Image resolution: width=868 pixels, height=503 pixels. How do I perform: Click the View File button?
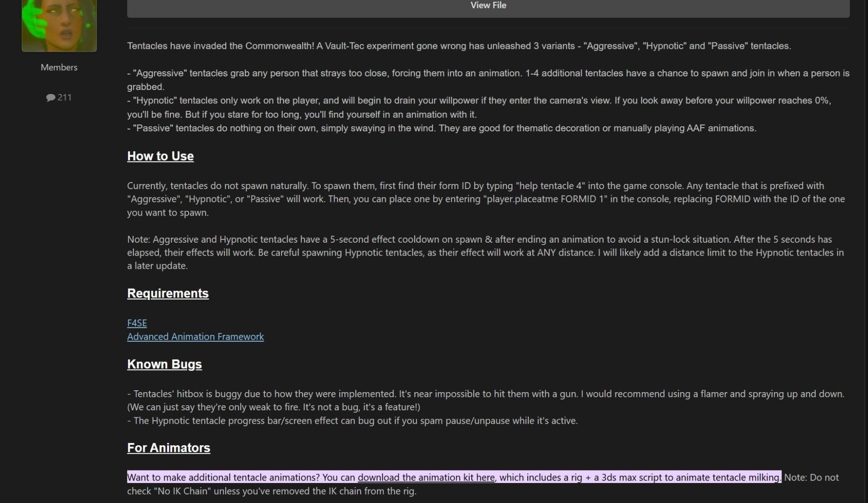click(x=488, y=7)
